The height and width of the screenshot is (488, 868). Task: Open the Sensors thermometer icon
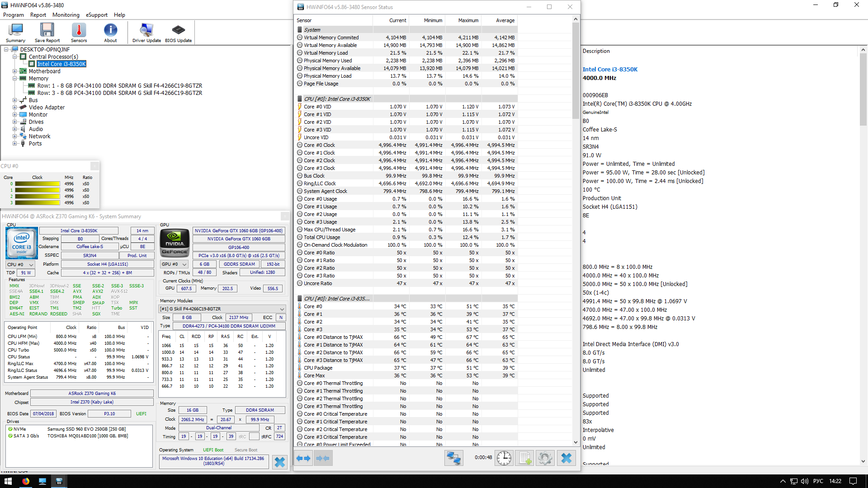[x=79, y=33]
